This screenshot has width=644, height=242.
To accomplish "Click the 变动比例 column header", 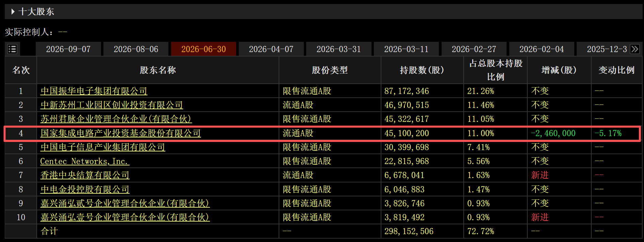I will [x=616, y=70].
